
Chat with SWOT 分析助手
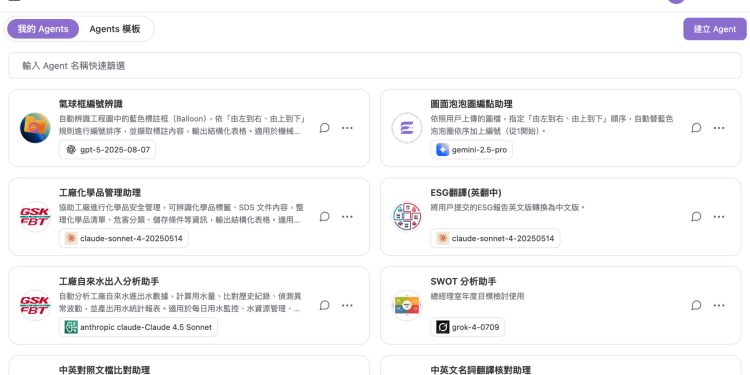tap(696, 305)
